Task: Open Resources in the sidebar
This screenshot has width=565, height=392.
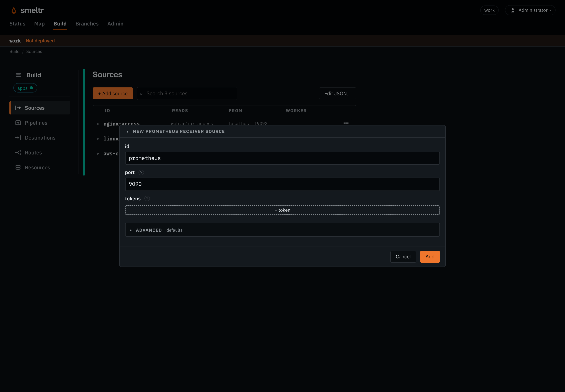Action: point(40,167)
